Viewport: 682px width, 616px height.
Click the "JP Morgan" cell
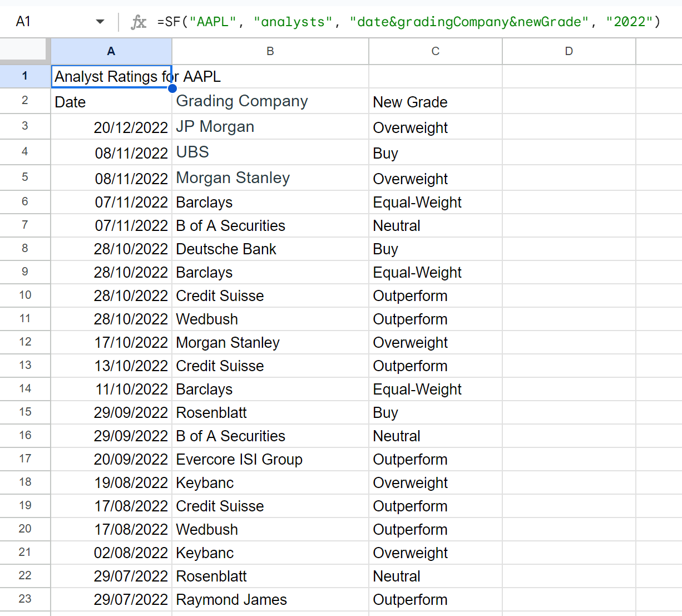[270, 127]
